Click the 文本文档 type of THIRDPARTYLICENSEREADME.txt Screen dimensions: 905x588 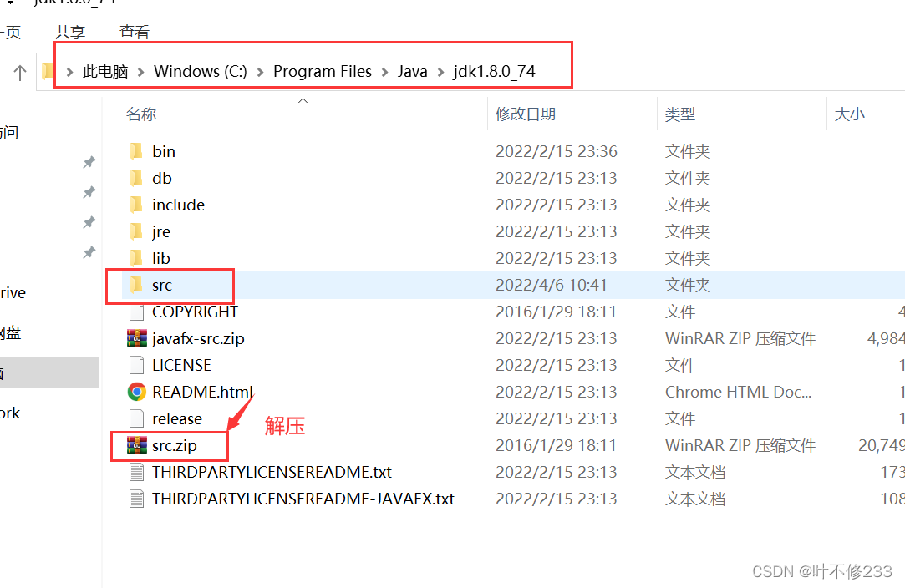pyautogui.click(x=695, y=472)
